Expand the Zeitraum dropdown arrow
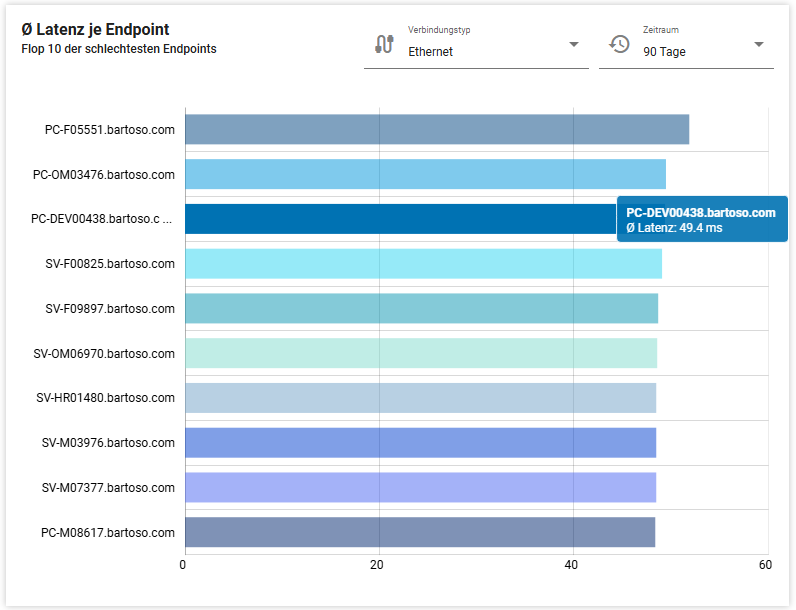Image resolution: width=796 pixels, height=610 pixels. pyautogui.click(x=758, y=45)
